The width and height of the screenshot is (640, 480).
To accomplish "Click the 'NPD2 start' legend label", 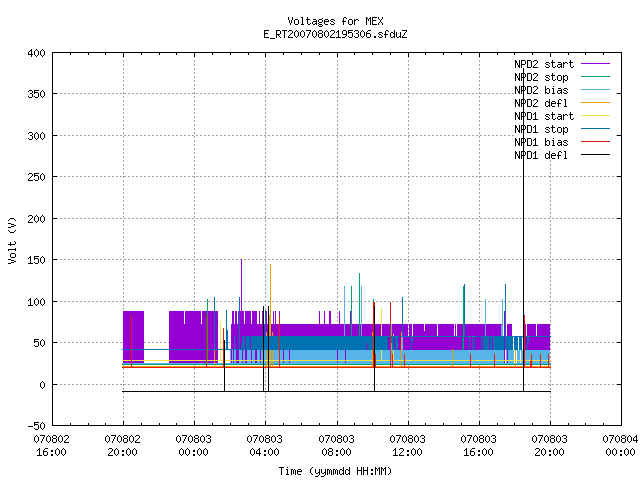I will click(544, 64).
